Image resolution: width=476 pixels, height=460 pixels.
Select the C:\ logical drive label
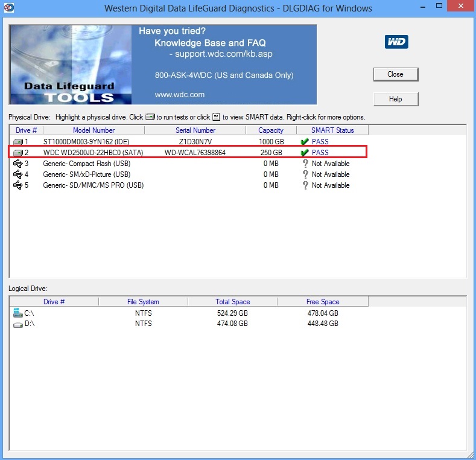[x=29, y=313]
